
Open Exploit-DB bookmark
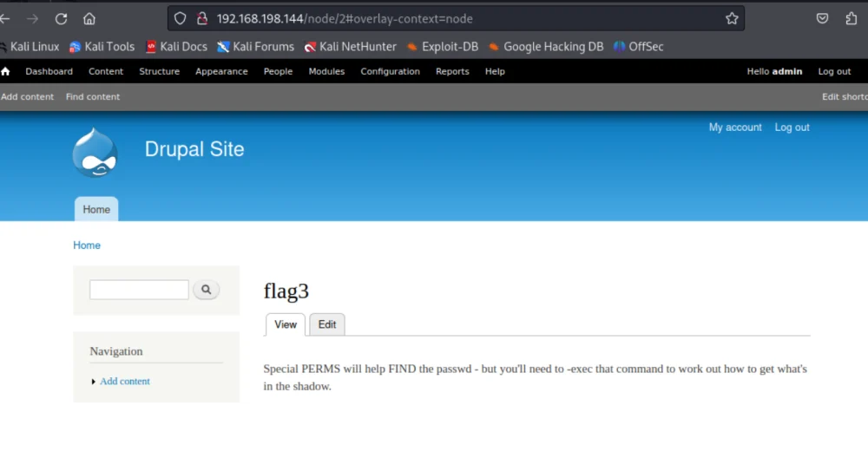(443, 47)
